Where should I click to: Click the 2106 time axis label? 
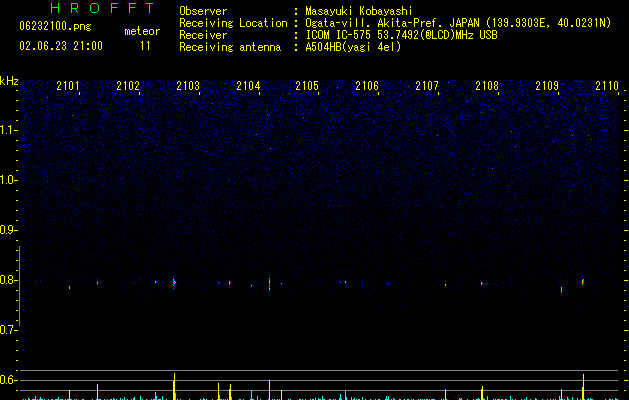367,85
